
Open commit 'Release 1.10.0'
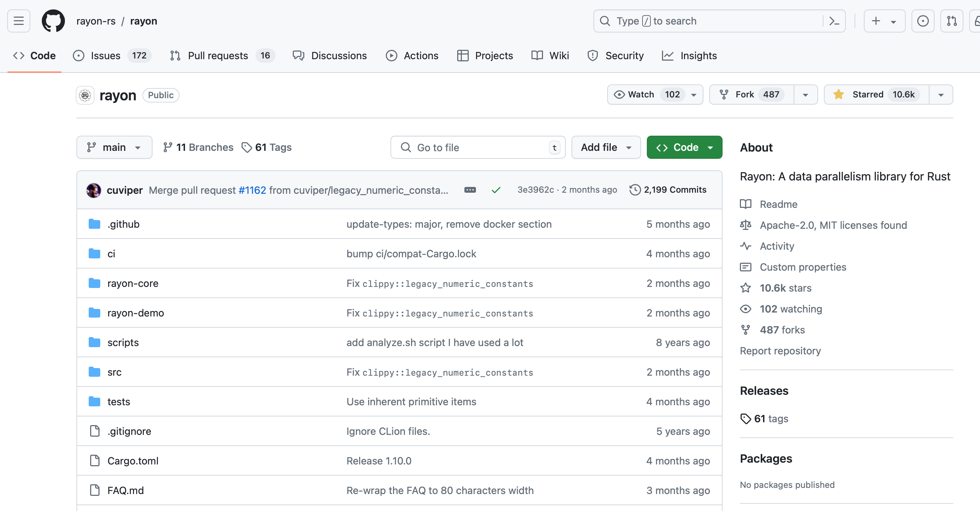pyautogui.click(x=379, y=461)
